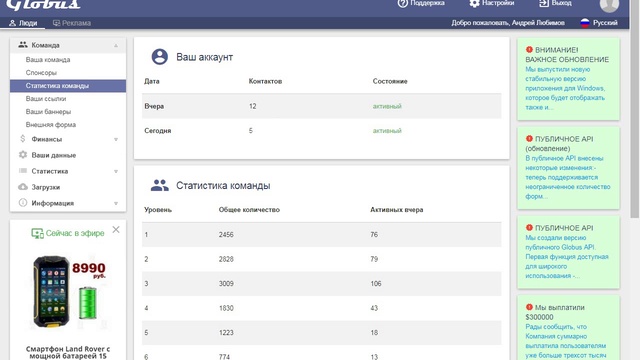Expand the Информация section arrow
This screenshot has height=360, width=640.
pyautogui.click(x=116, y=203)
